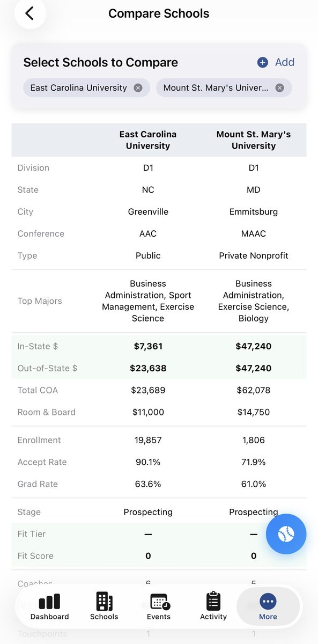
Task: Open the More menu tab
Action: [268, 606]
